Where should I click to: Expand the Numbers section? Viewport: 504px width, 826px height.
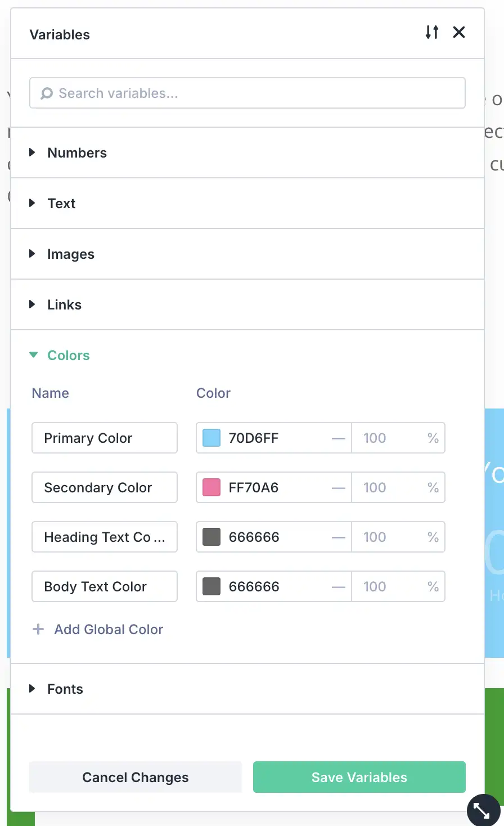coord(77,152)
